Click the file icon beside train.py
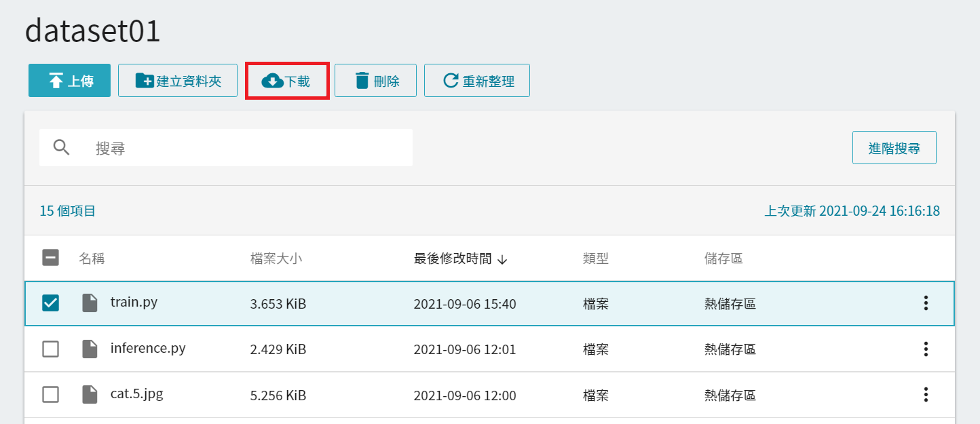This screenshot has width=980, height=424. pos(90,303)
